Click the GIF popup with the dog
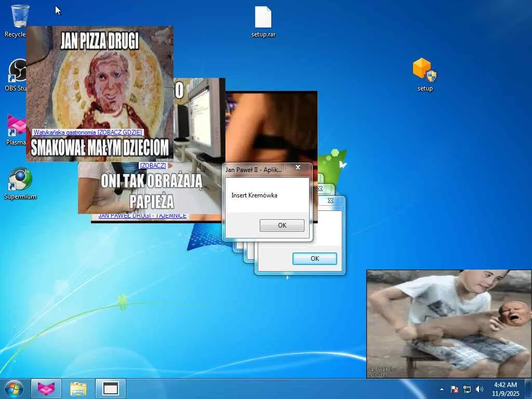The height and width of the screenshot is (399, 532). coord(449,324)
